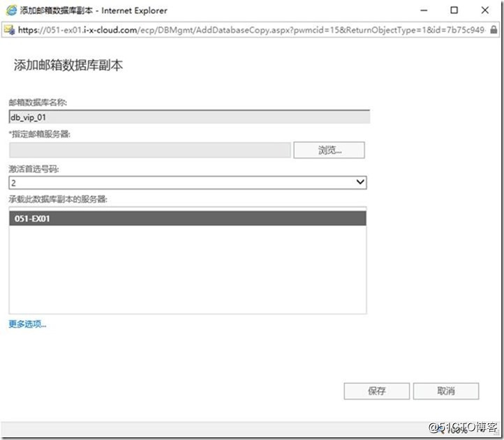Select server 051-EX01 in the list
504x440 pixels.
pyautogui.click(x=188, y=218)
